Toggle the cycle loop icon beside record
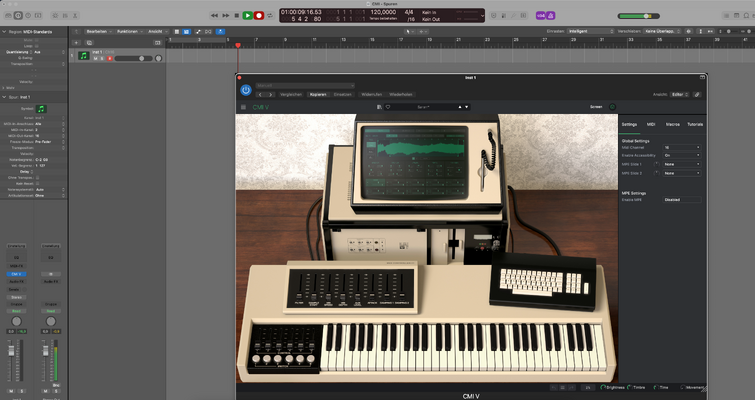This screenshot has height=400, width=755. tap(270, 15)
